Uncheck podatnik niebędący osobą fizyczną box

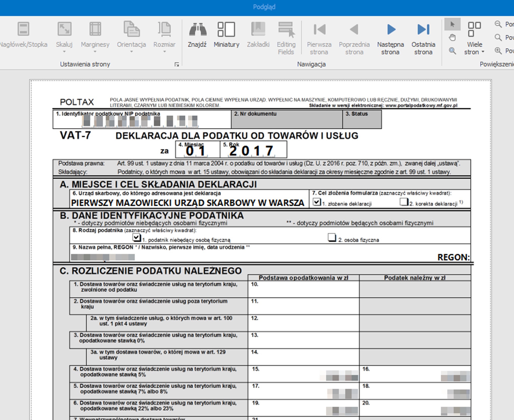pos(137,237)
